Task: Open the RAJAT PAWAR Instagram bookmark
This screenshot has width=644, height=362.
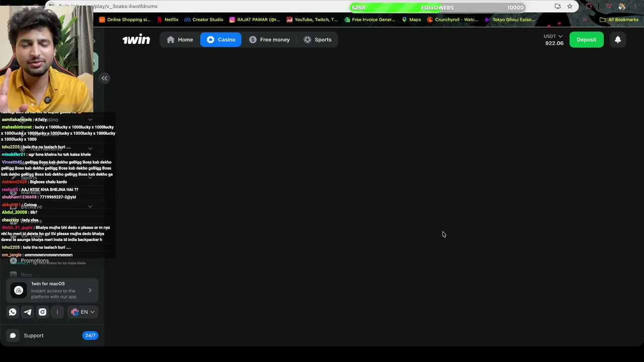Action: [255, 20]
